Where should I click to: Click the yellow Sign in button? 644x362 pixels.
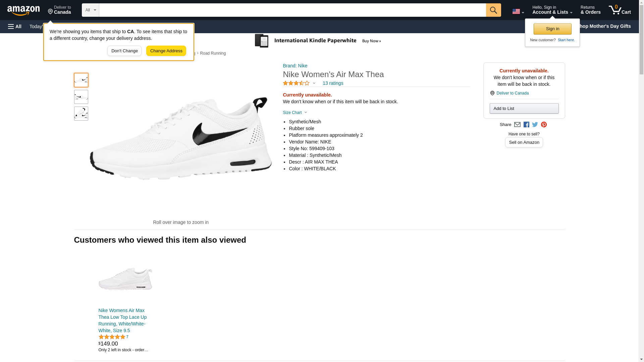coord(552,29)
